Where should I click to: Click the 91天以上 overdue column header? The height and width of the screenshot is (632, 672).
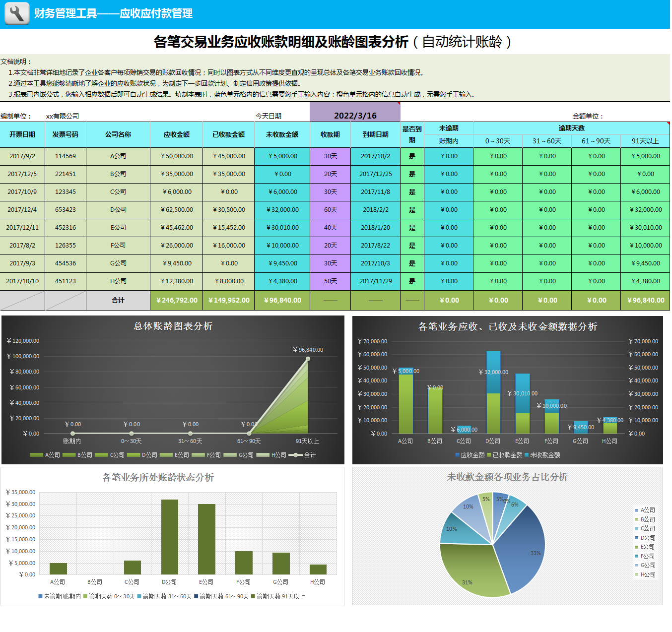(x=645, y=141)
